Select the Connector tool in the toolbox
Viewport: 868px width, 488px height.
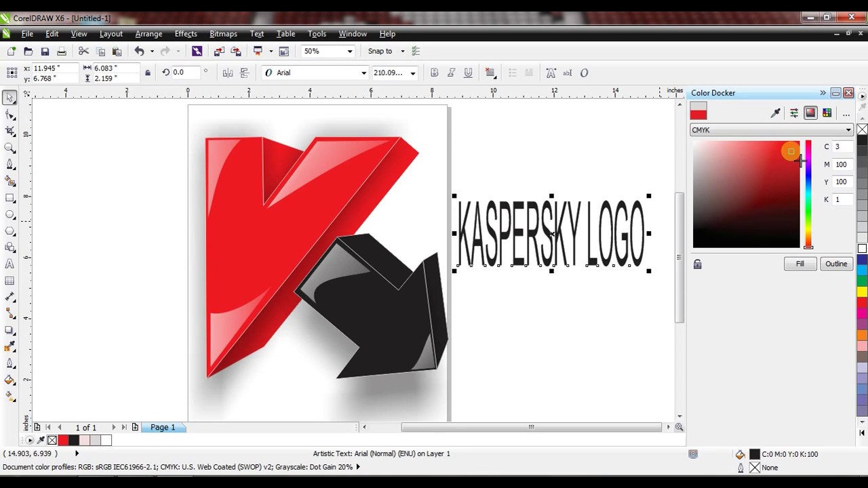[9, 314]
